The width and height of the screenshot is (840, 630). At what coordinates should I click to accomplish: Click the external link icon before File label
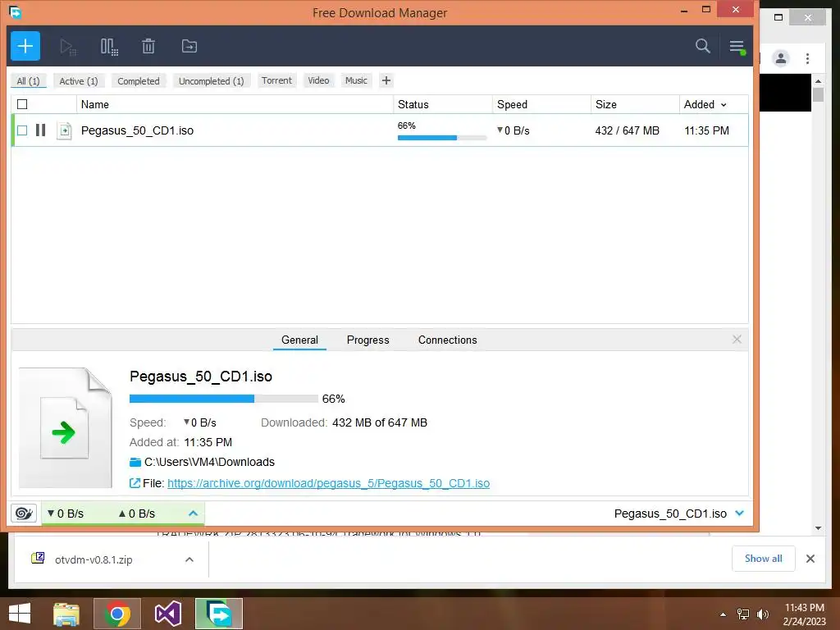point(135,483)
